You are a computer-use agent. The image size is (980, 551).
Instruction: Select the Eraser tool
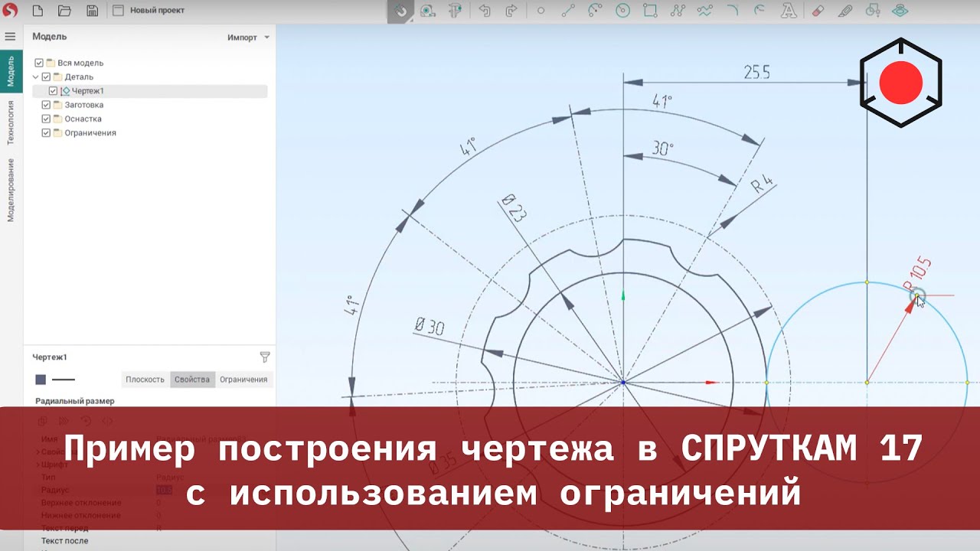[x=817, y=11]
